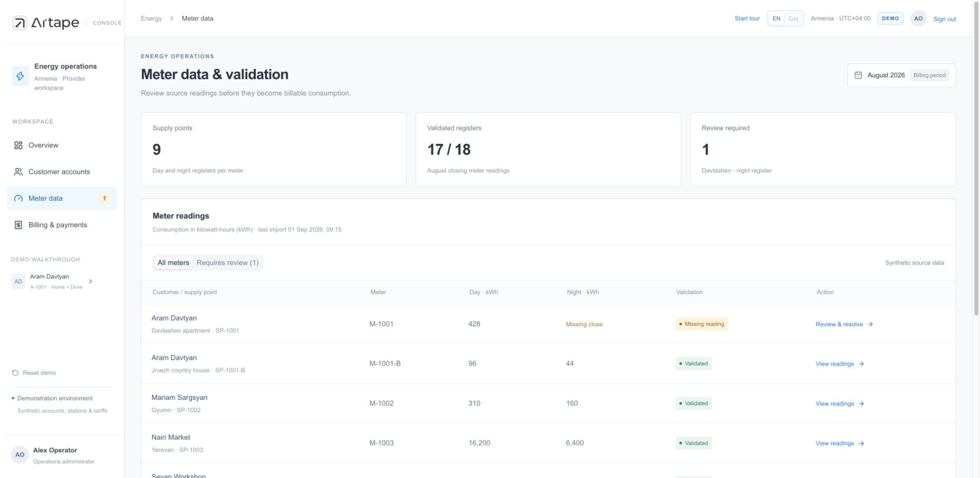Click the Meter breadcrumb text Meter data
The width and height of the screenshot is (980, 478).
tap(198, 19)
